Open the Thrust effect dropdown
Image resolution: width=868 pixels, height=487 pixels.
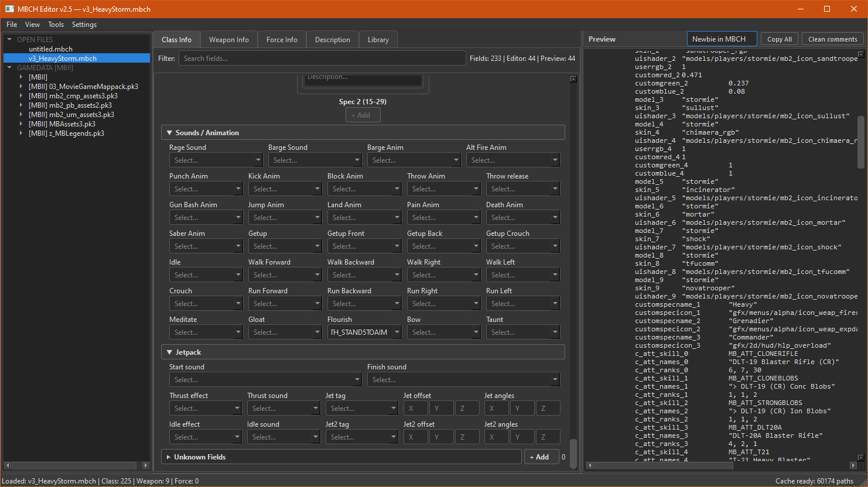tap(206, 409)
